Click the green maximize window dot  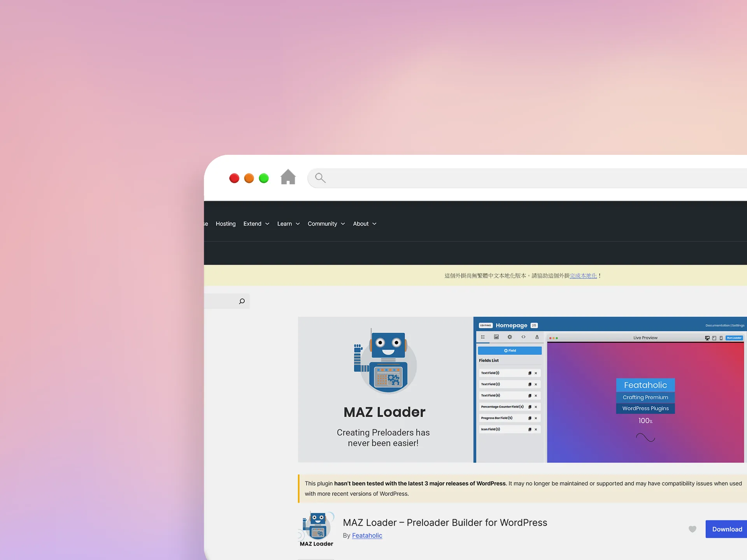click(264, 178)
